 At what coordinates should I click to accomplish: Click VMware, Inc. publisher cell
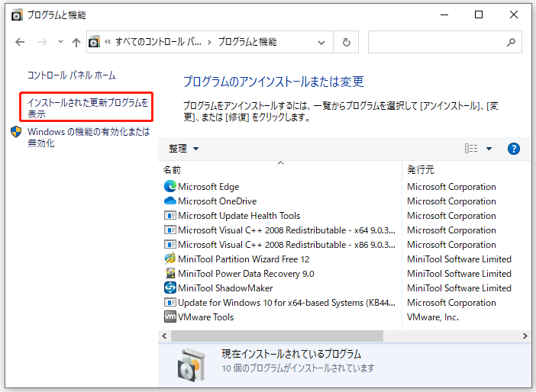432,317
